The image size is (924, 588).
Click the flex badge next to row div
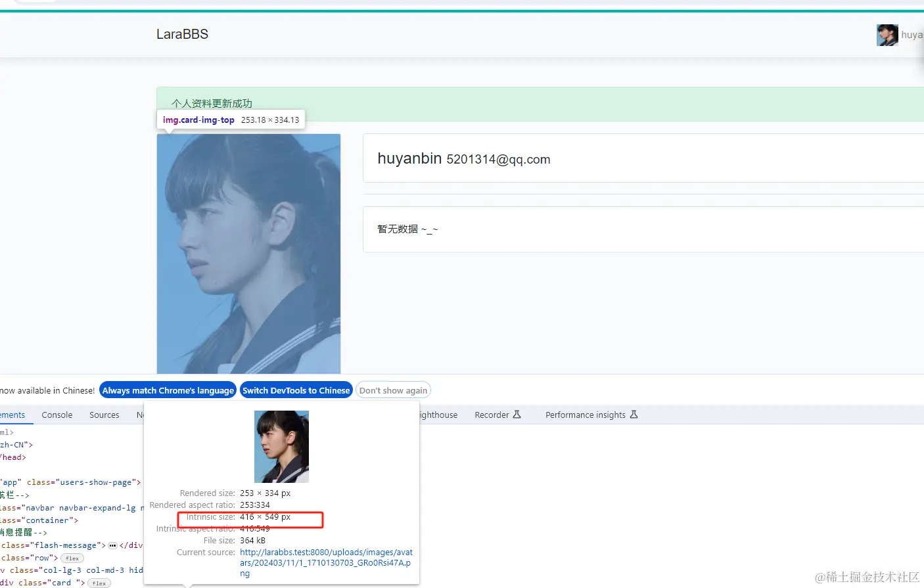pos(72,558)
